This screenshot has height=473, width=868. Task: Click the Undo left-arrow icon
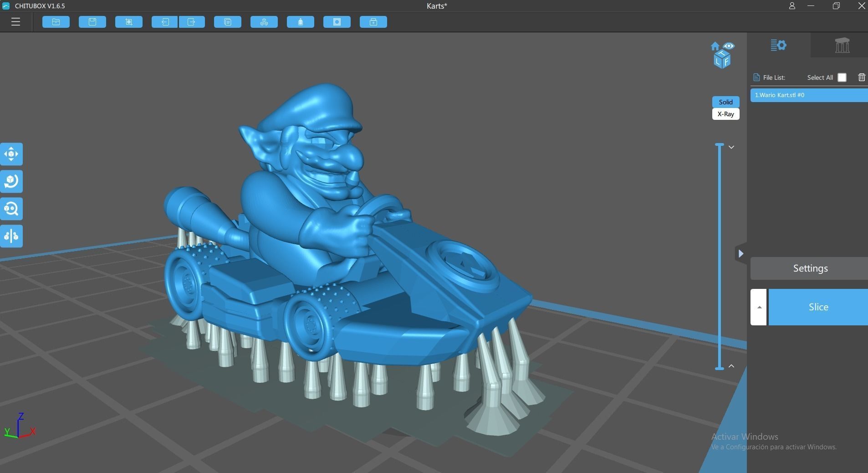(164, 22)
